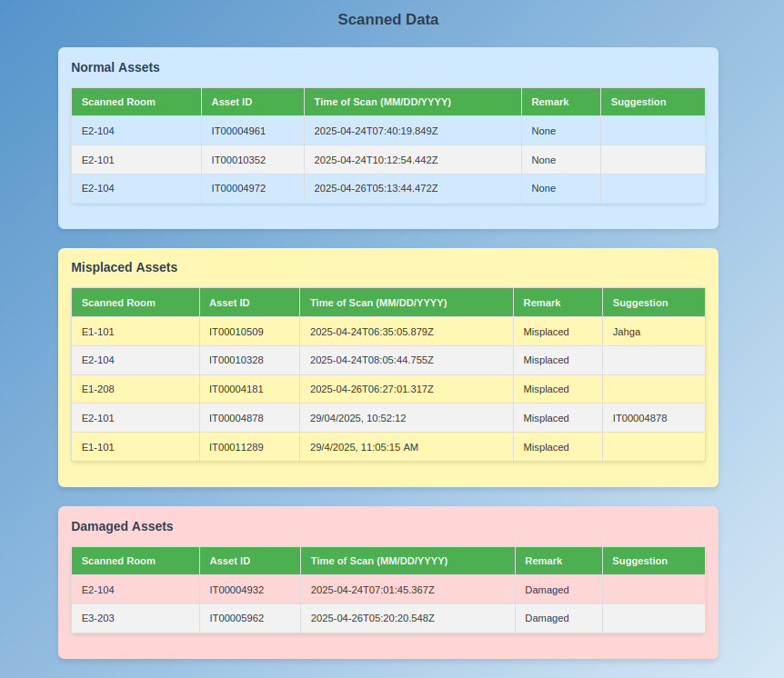Click Suggestion header in Damaged Assets table
Image resolution: width=784 pixels, height=678 pixels.
(654, 561)
